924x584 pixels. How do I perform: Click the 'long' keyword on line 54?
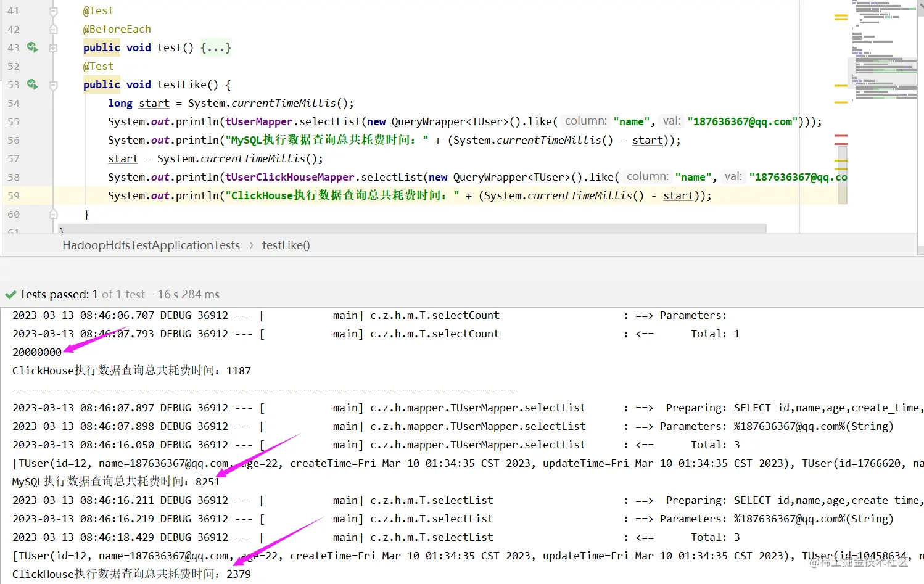coord(120,103)
